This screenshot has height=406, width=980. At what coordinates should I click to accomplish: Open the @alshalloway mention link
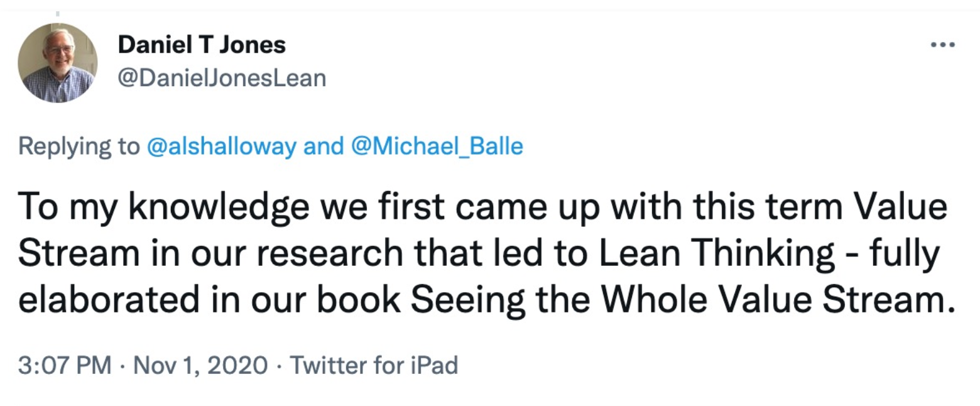pyautogui.click(x=220, y=146)
